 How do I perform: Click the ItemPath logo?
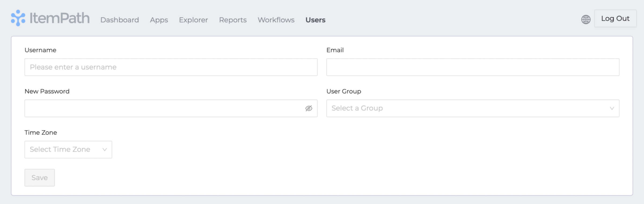point(50,18)
